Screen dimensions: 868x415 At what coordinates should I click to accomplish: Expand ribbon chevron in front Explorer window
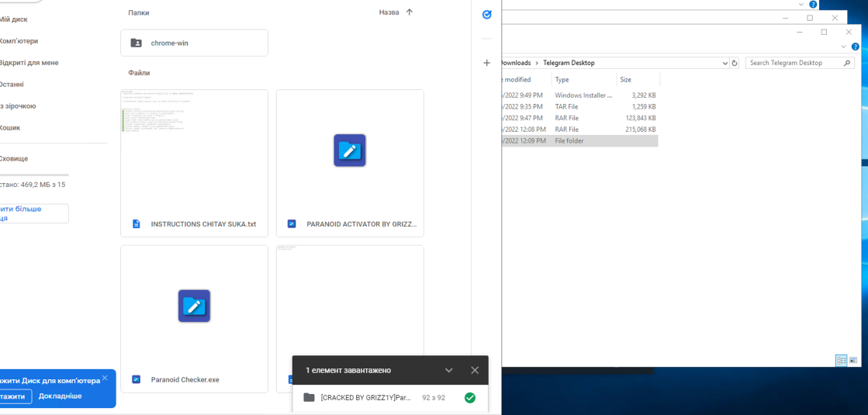coord(843,47)
